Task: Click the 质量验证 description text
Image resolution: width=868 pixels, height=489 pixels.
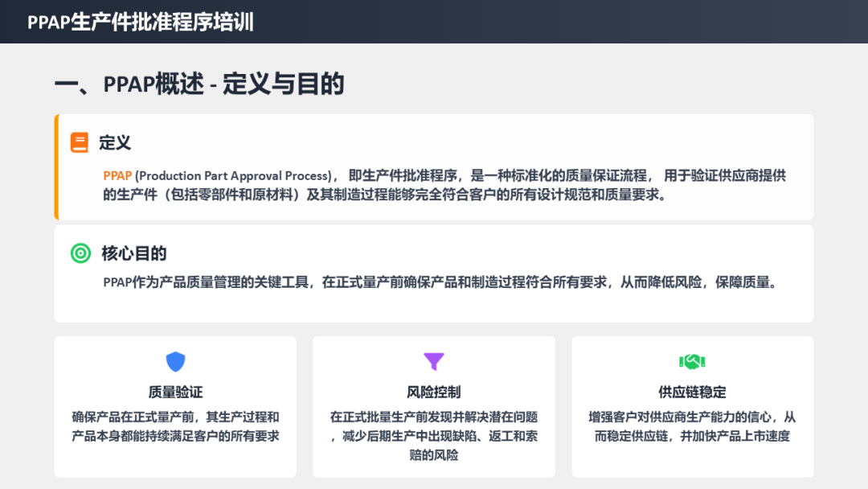Action: coord(175,426)
